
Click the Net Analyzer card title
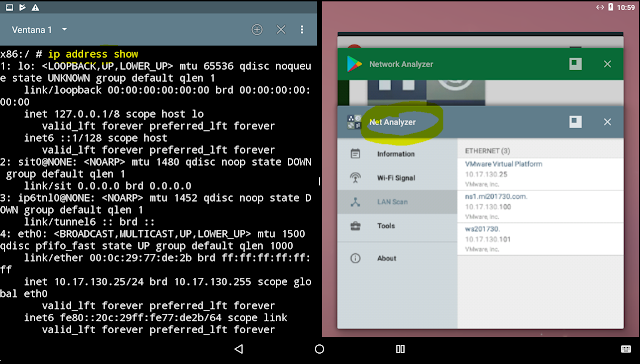393,122
